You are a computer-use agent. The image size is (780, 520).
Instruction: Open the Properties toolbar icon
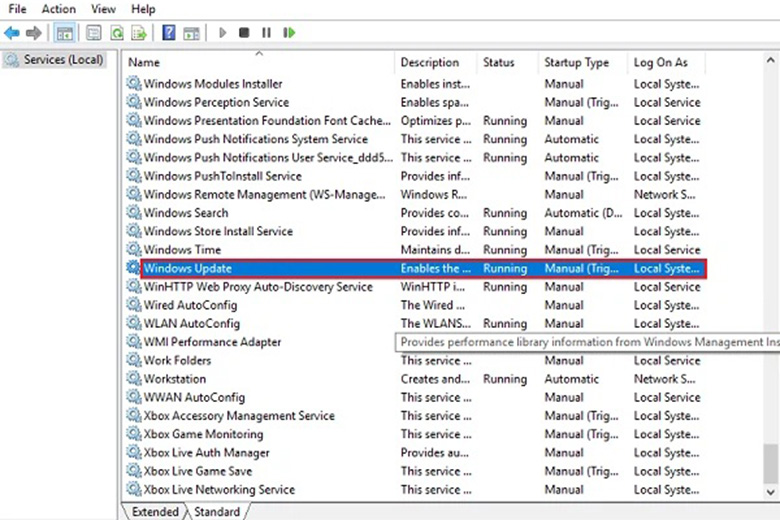tap(94, 33)
